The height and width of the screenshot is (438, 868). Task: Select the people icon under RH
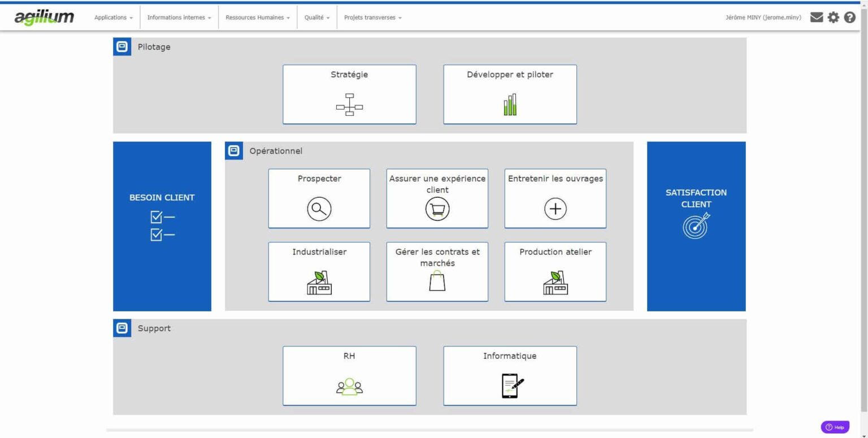[349, 386]
